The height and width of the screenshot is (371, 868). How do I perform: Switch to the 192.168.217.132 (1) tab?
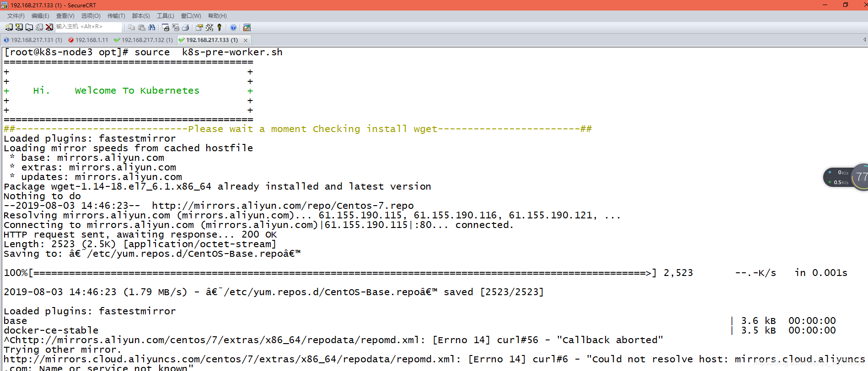pyautogui.click(x=144, y=40)
